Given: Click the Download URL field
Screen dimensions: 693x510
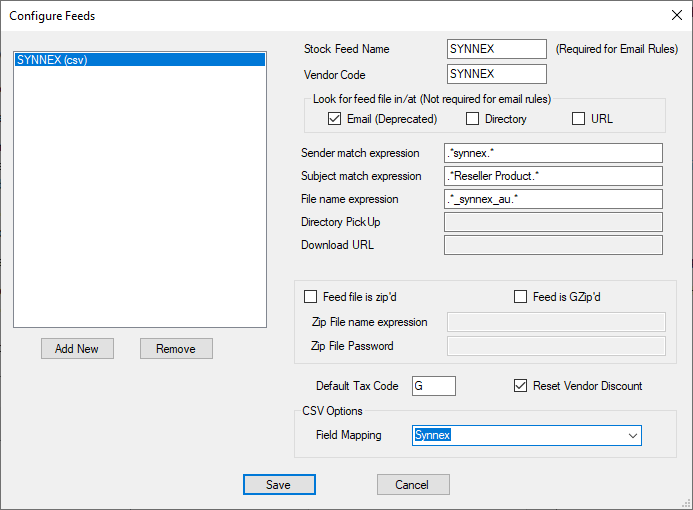Looking at the screenshot, I should 553,245.
